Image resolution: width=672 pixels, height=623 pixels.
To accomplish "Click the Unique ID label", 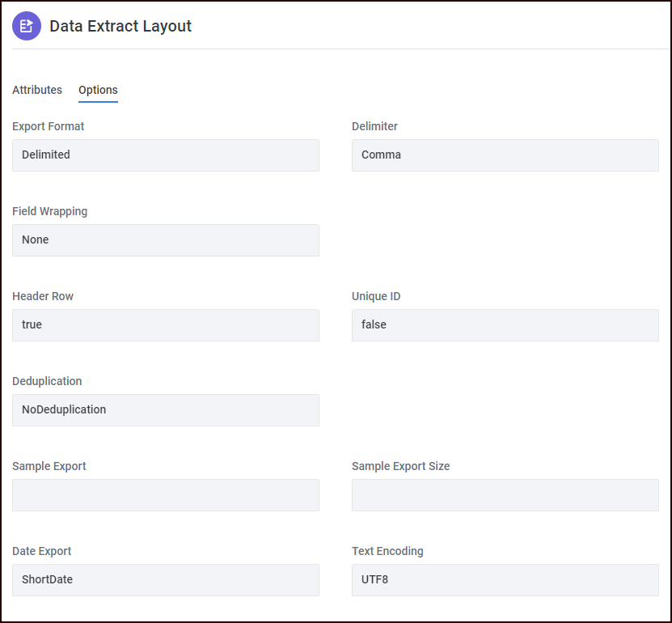I will (x=376, y=296).
